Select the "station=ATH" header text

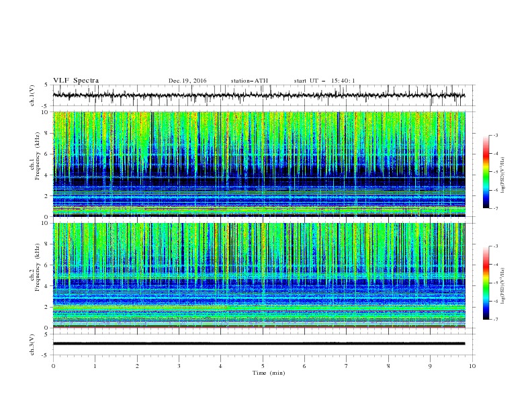(x=249, y=81)
